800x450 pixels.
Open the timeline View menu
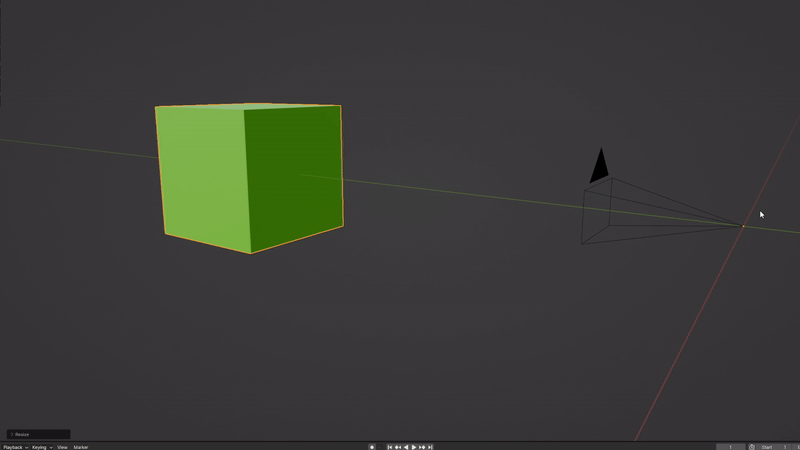tap(62, 447)
